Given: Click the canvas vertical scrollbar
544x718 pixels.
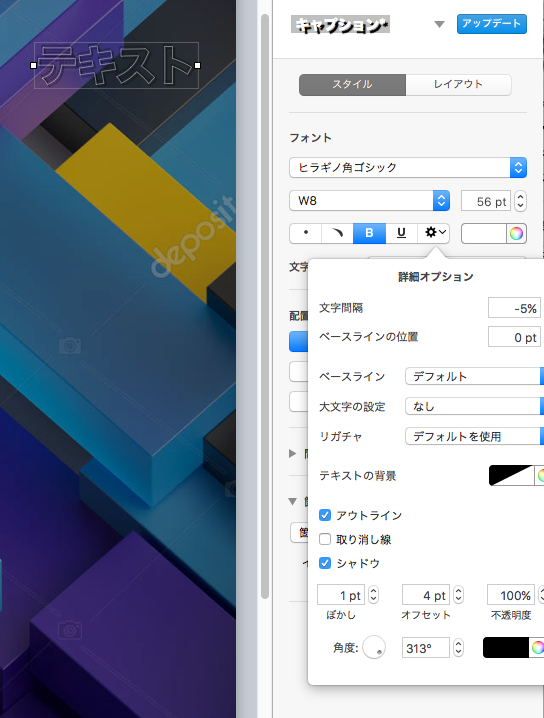Looking at the screenshot, I should (x=264, y=307).
